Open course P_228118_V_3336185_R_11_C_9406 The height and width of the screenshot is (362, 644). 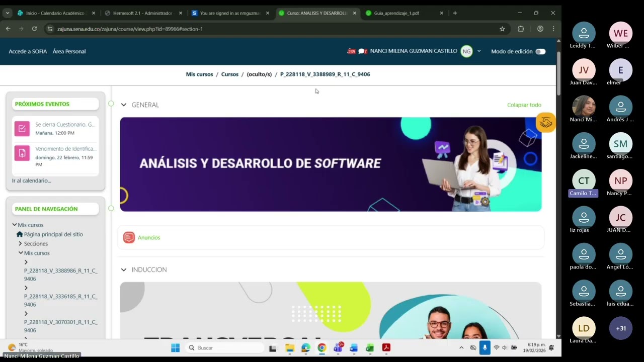pos(60,300)
